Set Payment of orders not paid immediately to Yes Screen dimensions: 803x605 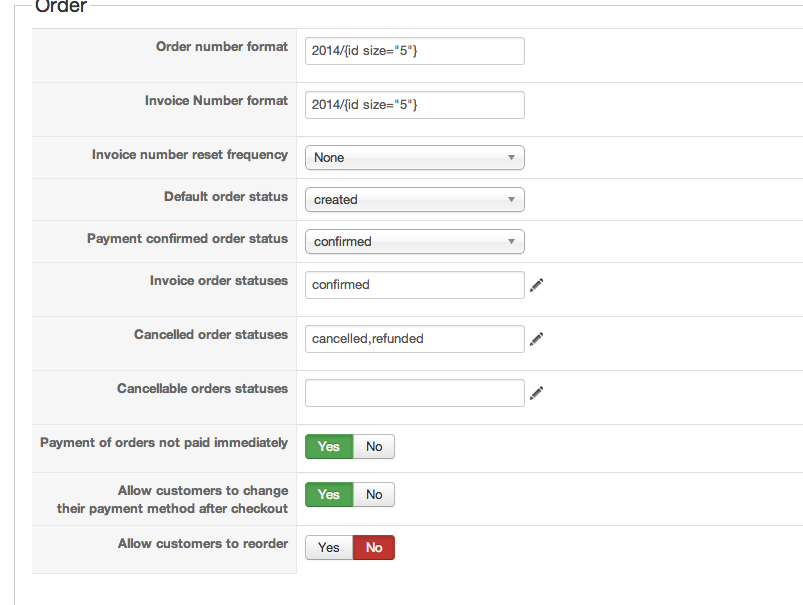pyautogui.click(x=329, y=447)
